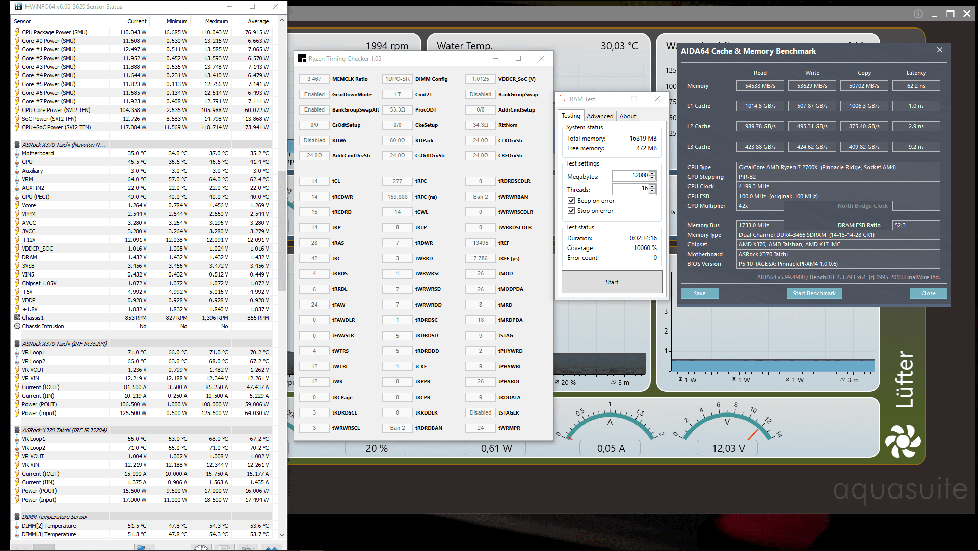Click the aquasuite info icon in title bar

(918, 14)
